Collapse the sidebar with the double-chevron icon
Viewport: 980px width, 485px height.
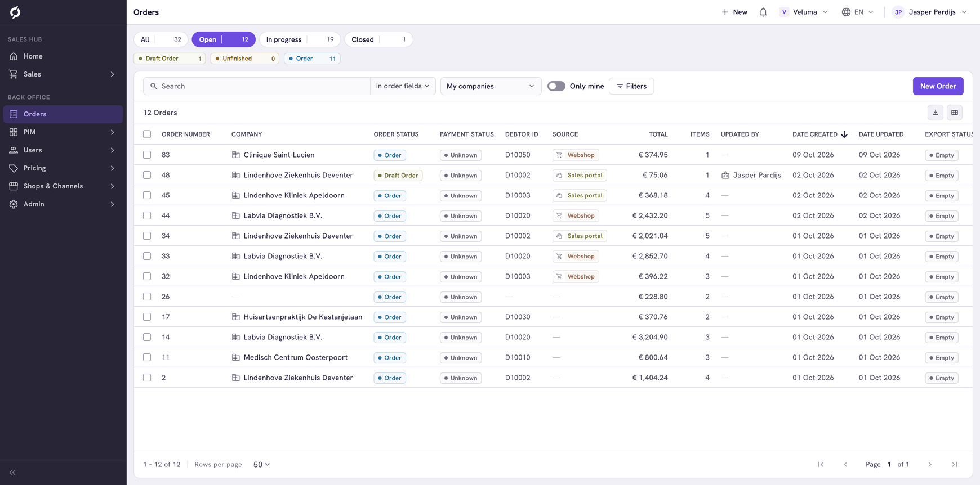point(12,473)
